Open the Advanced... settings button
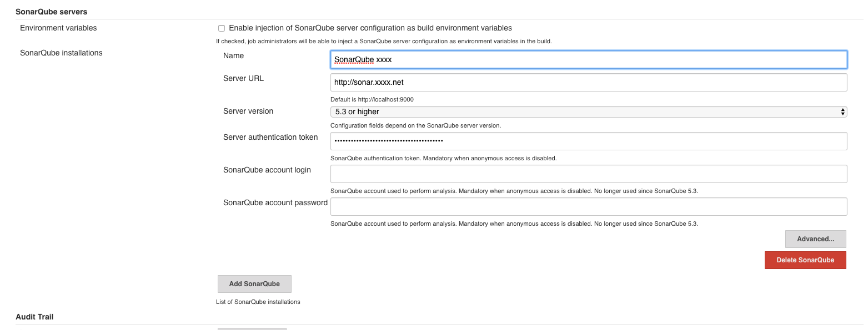Screen dimensions: 868x330 [816, 239]
